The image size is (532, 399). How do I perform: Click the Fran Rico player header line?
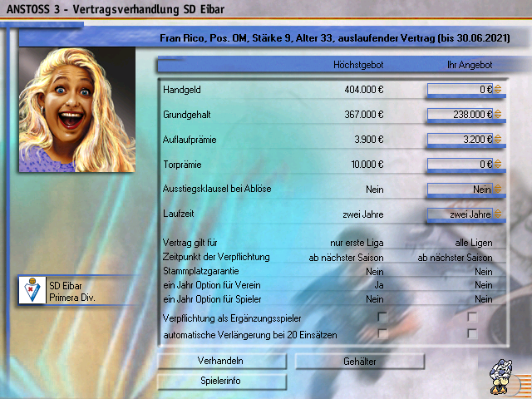[334, 38]
